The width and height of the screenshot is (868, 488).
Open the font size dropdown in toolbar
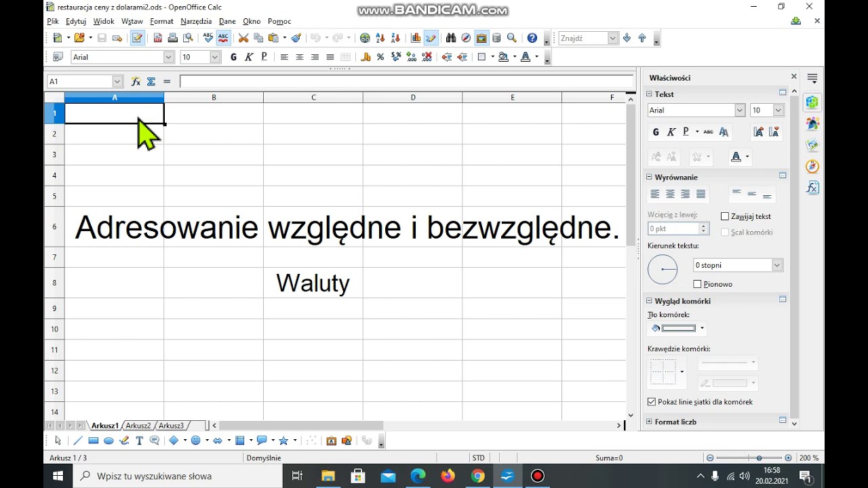click(215, 57)
